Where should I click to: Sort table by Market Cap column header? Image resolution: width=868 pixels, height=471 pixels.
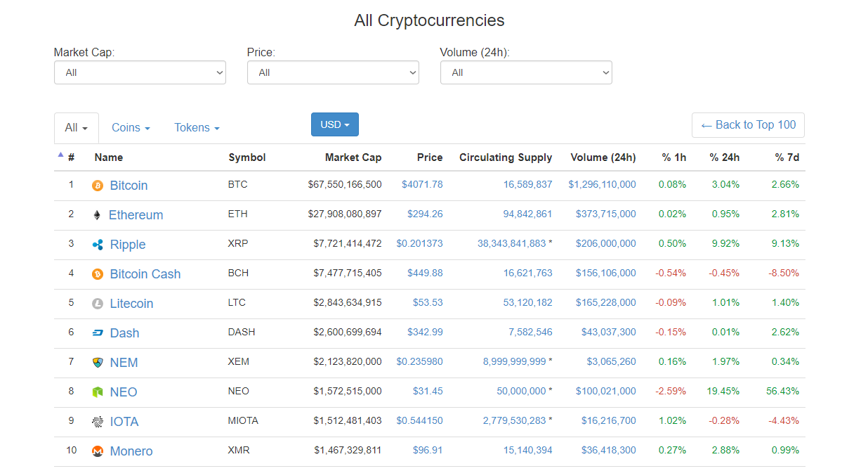353,157
